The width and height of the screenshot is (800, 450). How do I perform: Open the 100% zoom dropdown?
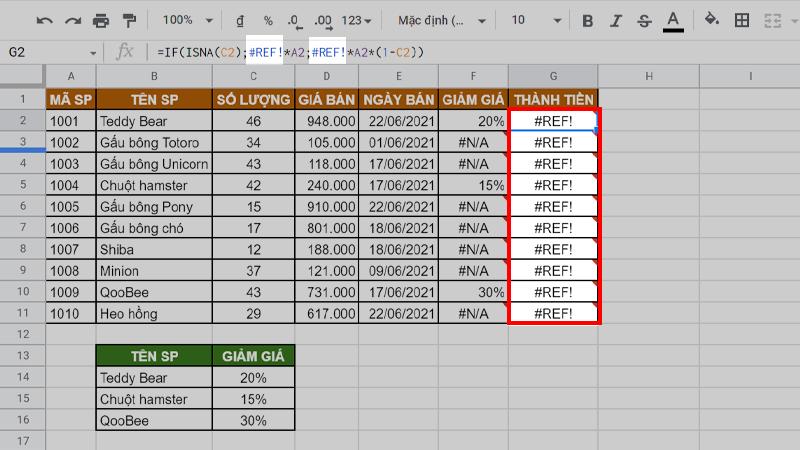coord(187,20)
